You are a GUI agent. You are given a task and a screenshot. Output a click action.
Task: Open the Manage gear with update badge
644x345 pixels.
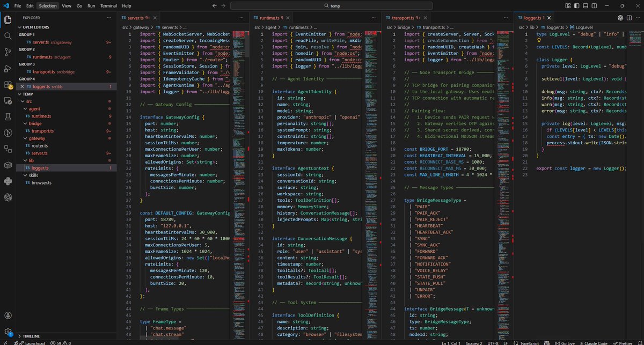[8, 332]
